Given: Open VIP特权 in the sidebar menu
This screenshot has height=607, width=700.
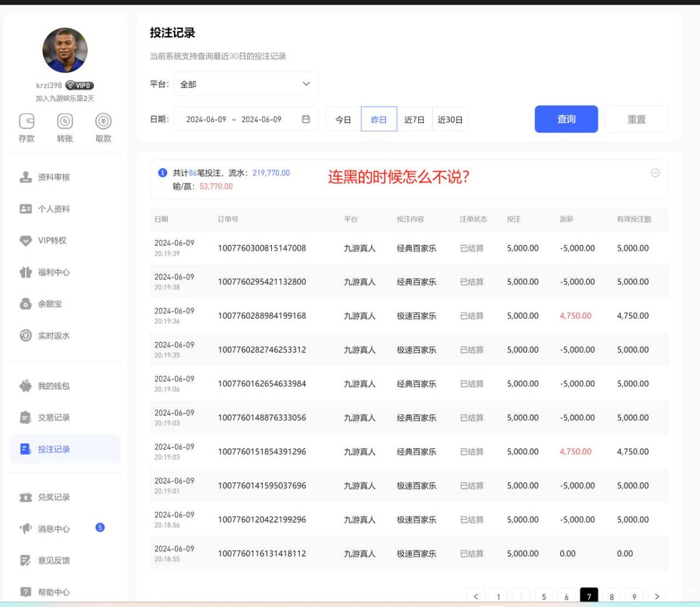Looking at the screenshot, I should point(52,240).
